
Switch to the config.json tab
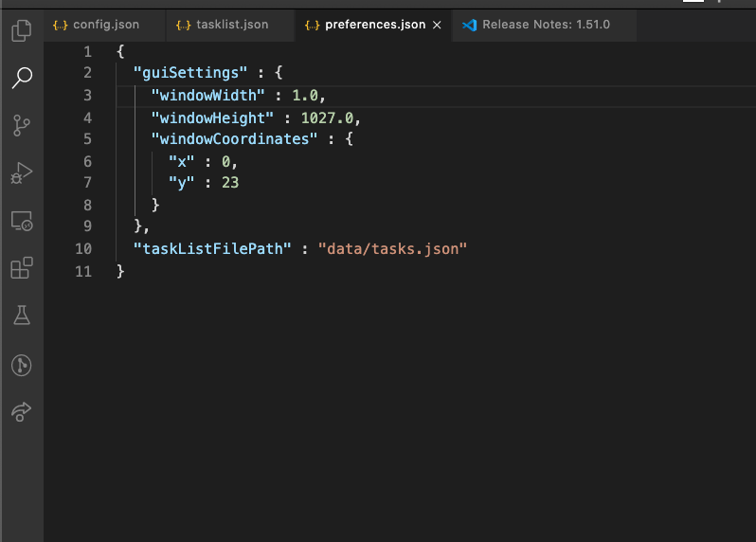pyautogui.click(x=103, y=25)
